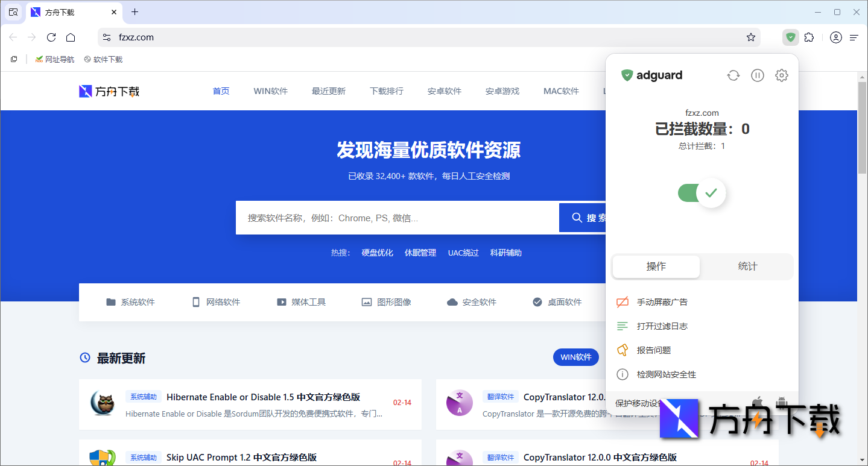Click the Apple icon for mobile protection
This screenshot has width=868, height=466.
coord(758,400)
